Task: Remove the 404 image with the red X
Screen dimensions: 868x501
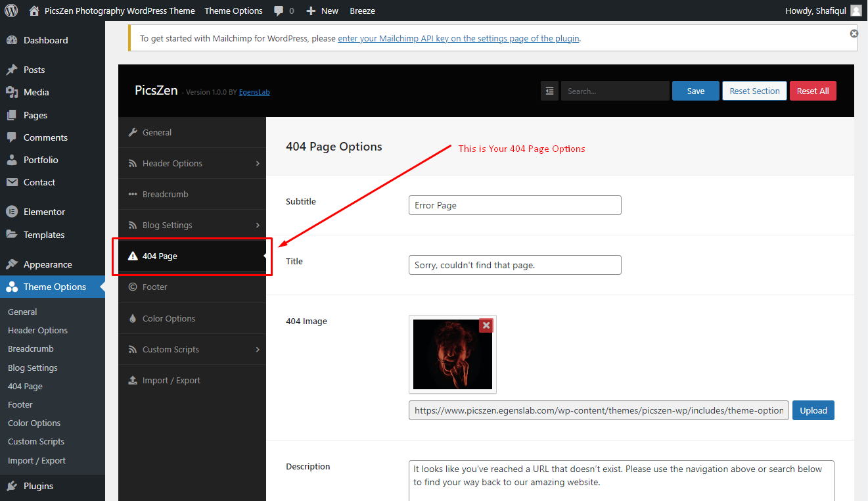Action: pyautogui.click(x=486, y=325)
